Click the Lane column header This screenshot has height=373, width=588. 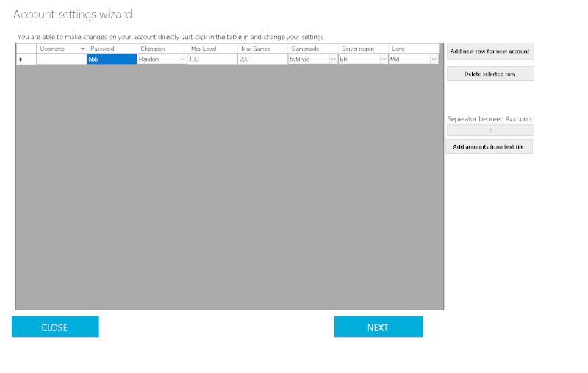(x=414, y=49)
